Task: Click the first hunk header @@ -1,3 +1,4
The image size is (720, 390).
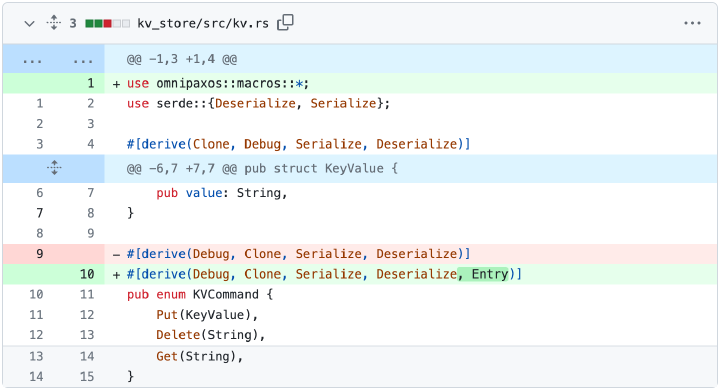Action: coord(182,59)
